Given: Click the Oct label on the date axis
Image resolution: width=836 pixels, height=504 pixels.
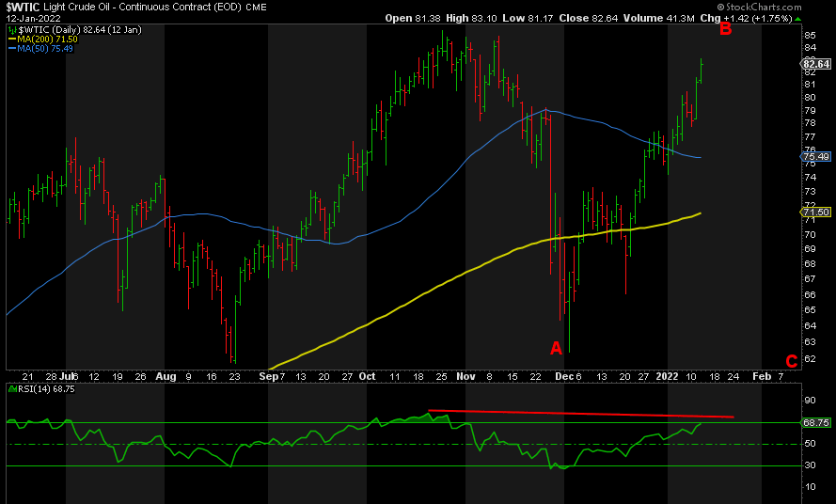Looking at the screenshot, I should click(x=368, y=376).
